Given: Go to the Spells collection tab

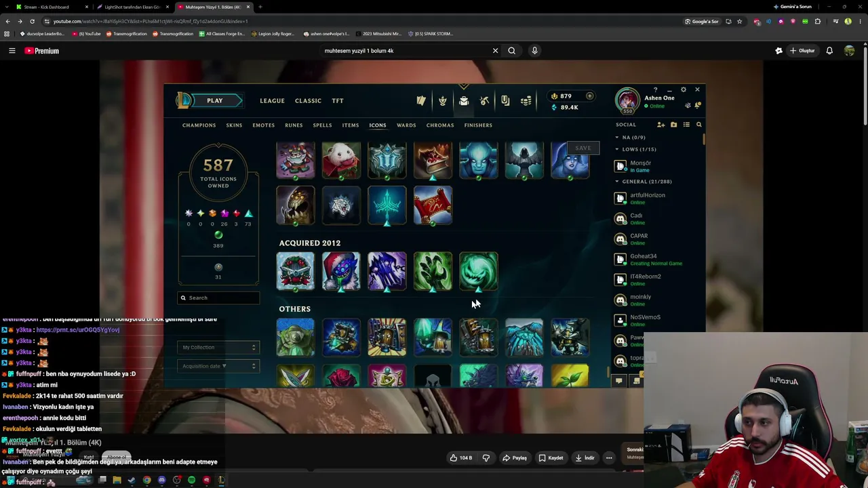Looking at the screenshot, I should [x=322, y=125].
